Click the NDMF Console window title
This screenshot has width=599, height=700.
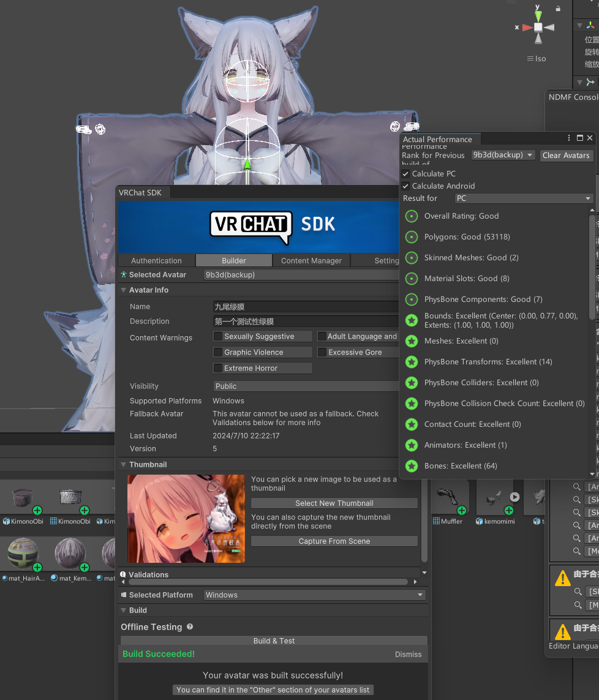tap(573, 97)
